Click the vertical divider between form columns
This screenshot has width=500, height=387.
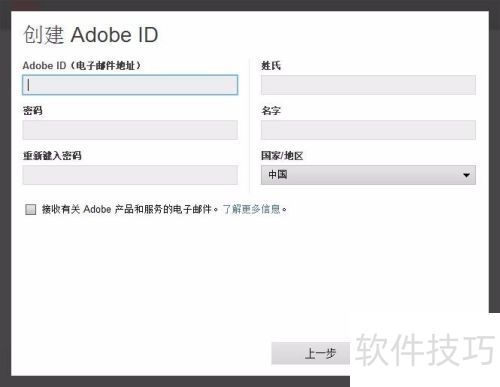(249, 125)
